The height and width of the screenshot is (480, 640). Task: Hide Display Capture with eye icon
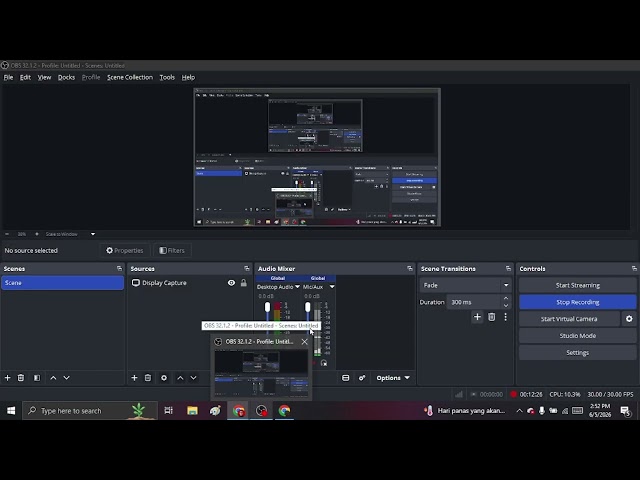click(231, 283)
